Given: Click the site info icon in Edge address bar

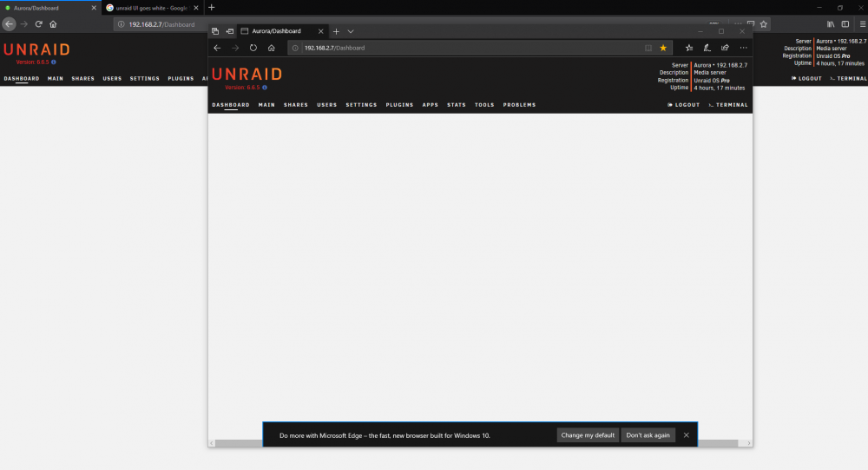Looking at the screenshot, I should [x=295, y=48].
